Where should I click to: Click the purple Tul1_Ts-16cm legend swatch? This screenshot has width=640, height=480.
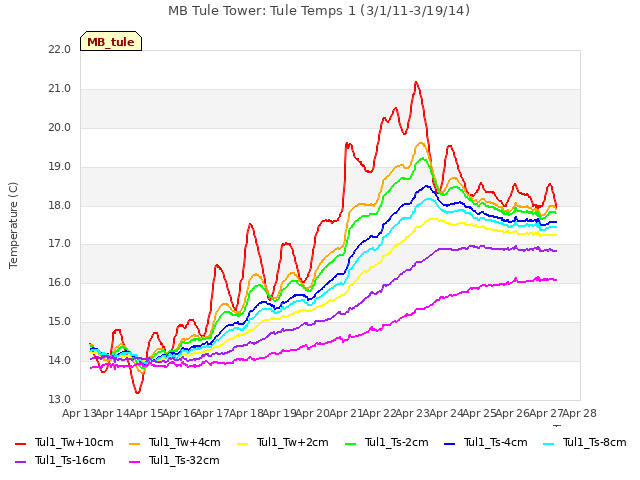click(20, 461)
